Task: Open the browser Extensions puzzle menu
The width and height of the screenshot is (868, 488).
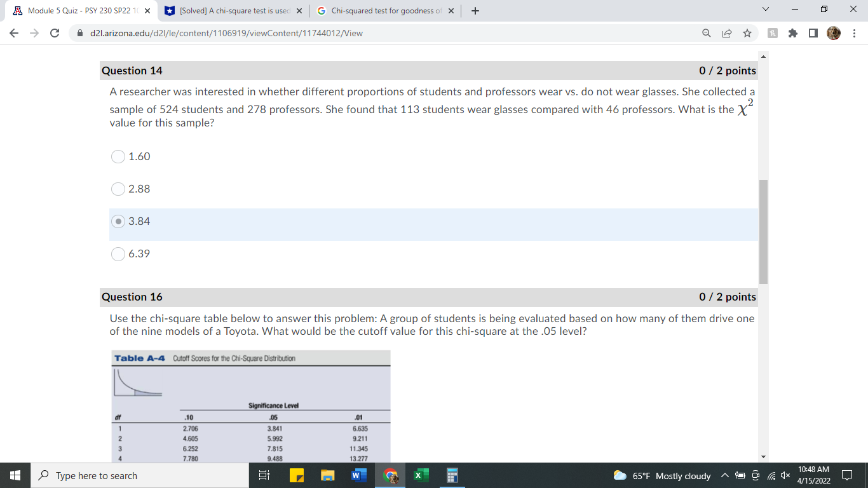Action: click(x=793, y=33)
